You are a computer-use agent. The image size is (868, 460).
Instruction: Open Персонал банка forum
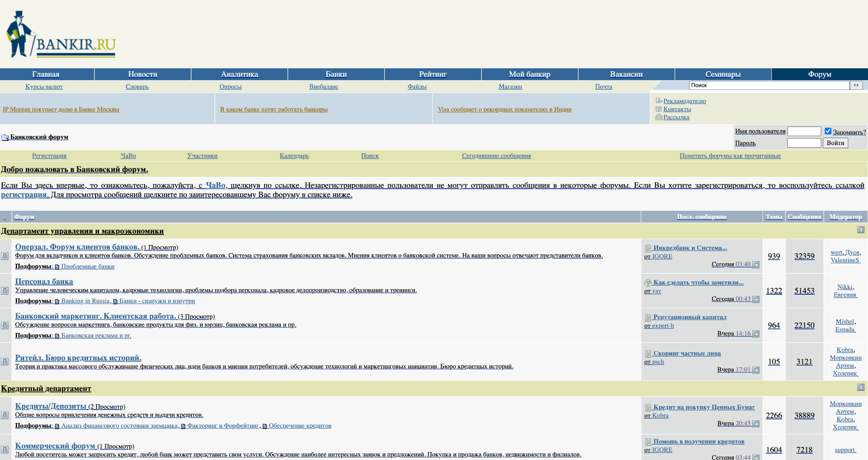tap(44, 282)
